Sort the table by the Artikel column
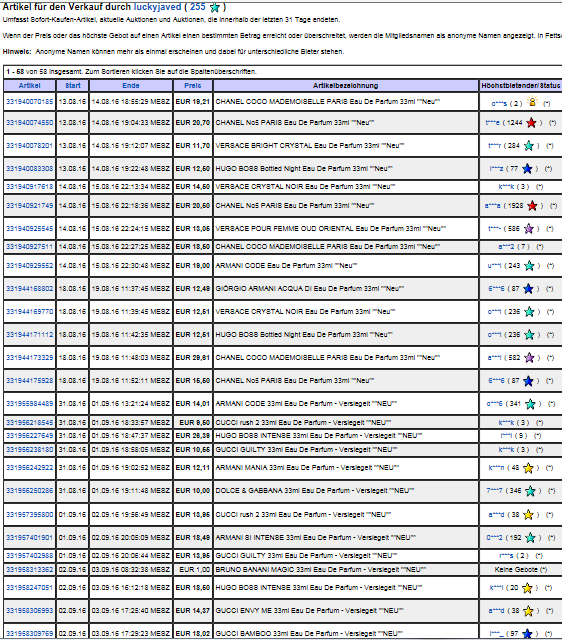The width and height of the screenshot is (562, 640). click(x=29, y=86)
